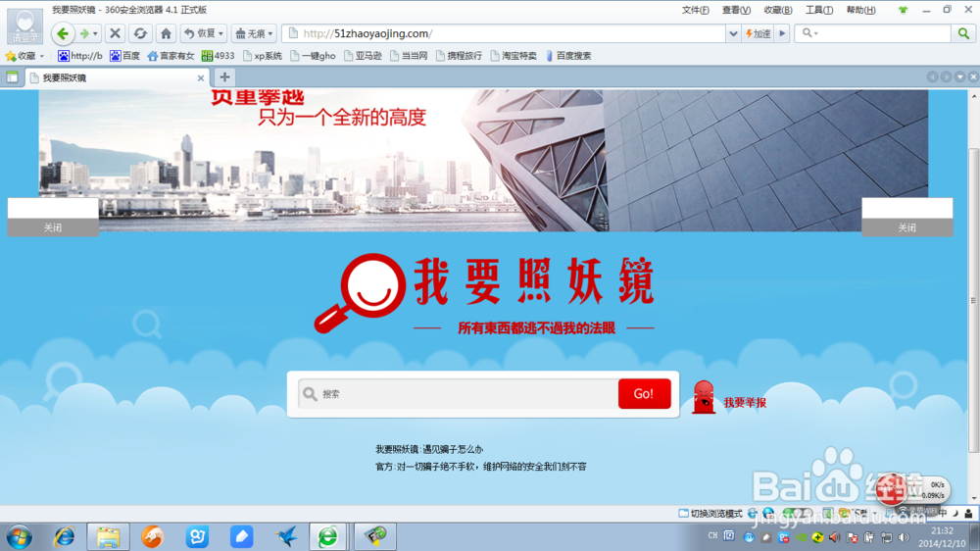Close the right floating ad with 关闭

point(906,227)
